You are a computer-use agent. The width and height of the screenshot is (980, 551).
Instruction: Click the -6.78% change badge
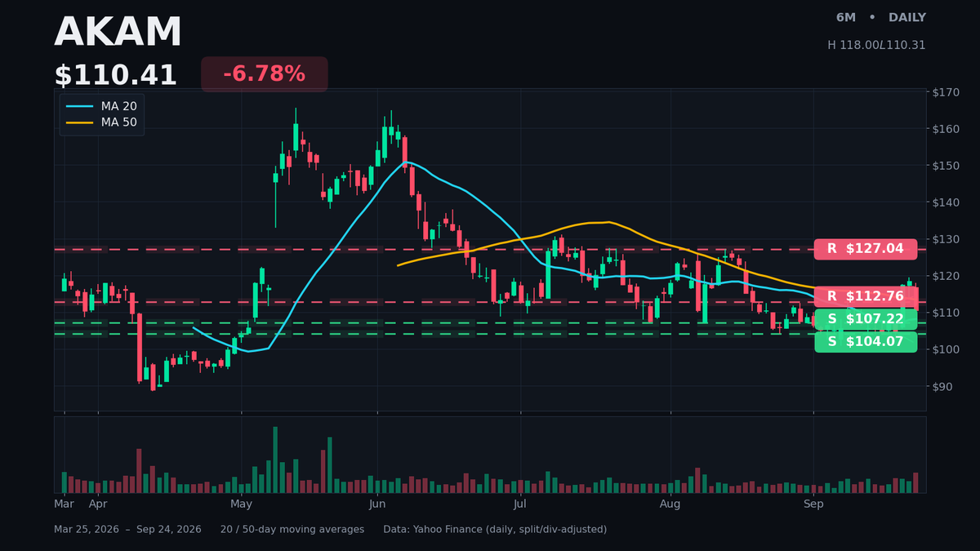(x=264, y=74)
